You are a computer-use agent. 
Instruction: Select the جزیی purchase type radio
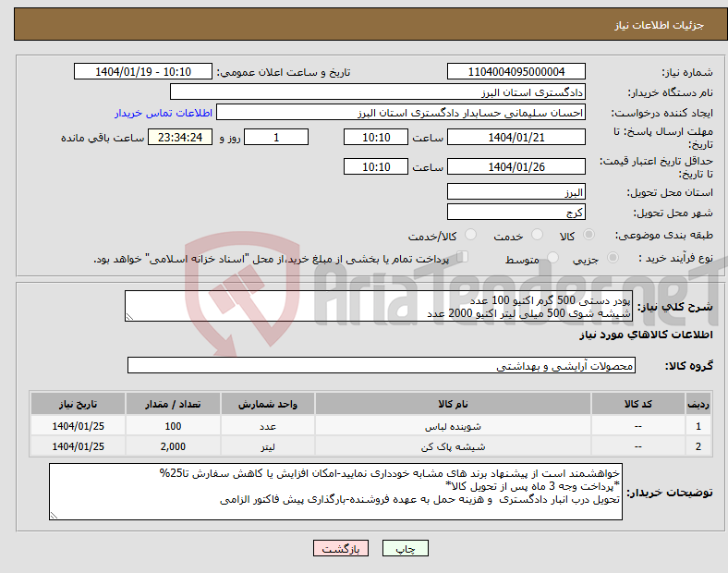(613, 257)
